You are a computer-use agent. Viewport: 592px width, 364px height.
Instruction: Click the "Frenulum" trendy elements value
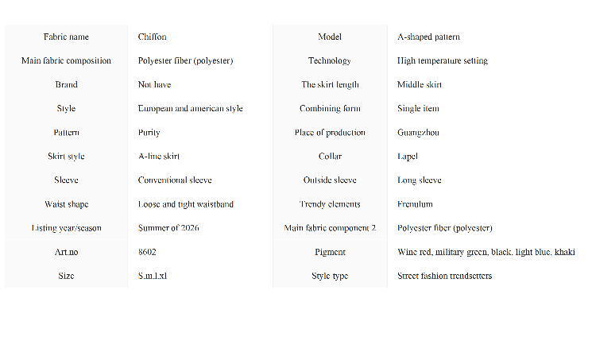click(415, 204)
